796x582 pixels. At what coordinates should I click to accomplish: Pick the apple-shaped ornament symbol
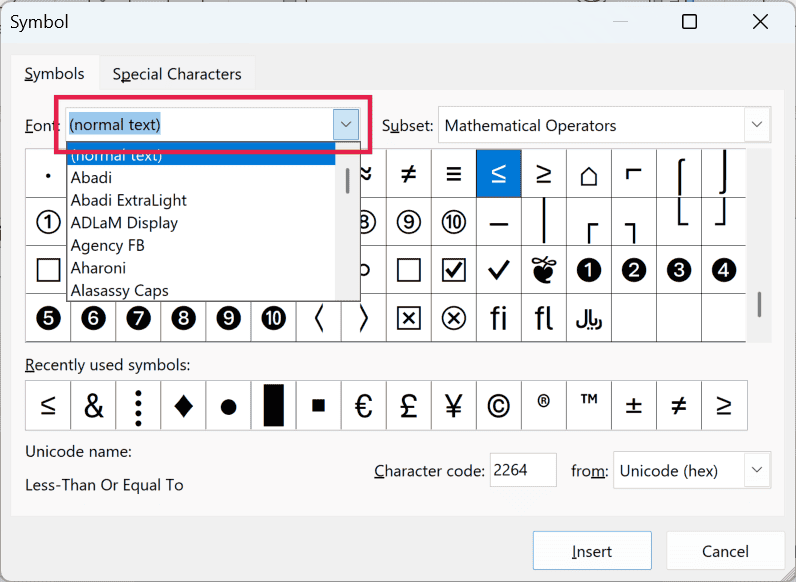click(544, 270)
